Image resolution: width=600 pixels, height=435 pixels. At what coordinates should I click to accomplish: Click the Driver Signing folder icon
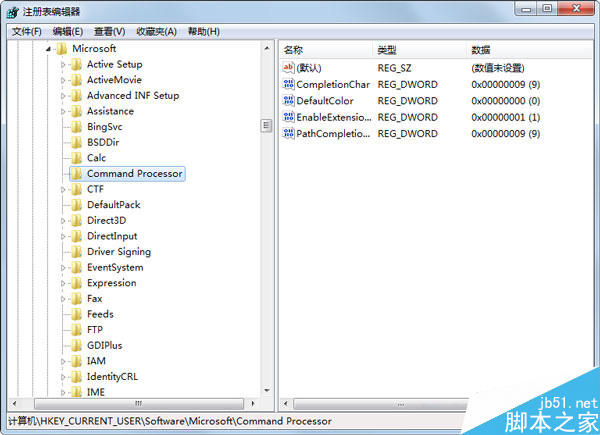pos(77,252)
